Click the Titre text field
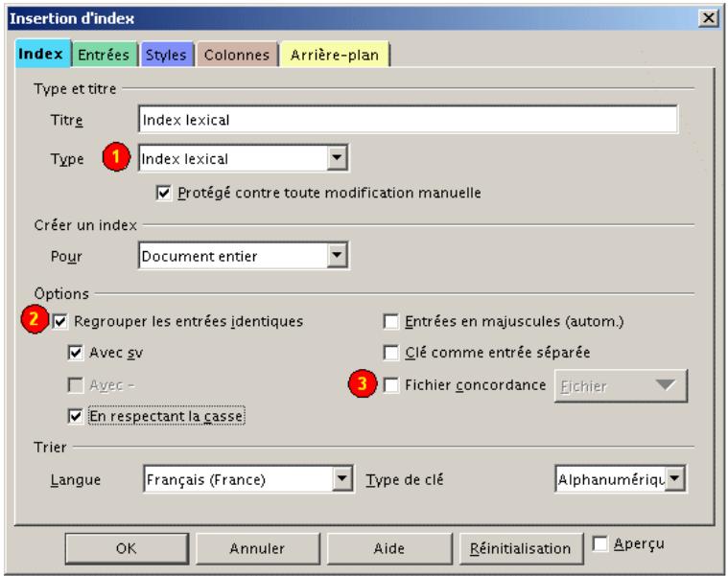 [x=408, y=120]
